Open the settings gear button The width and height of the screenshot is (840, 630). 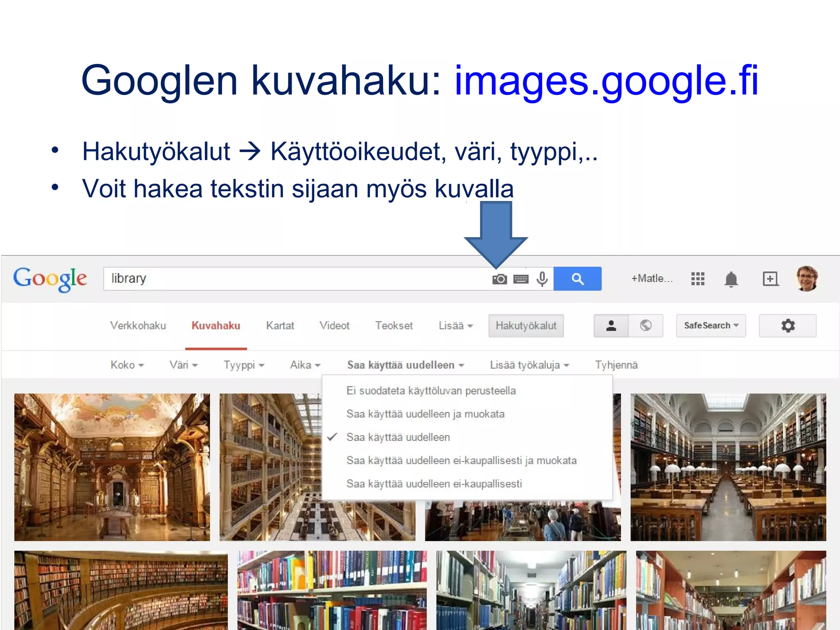tap(787, 326)
